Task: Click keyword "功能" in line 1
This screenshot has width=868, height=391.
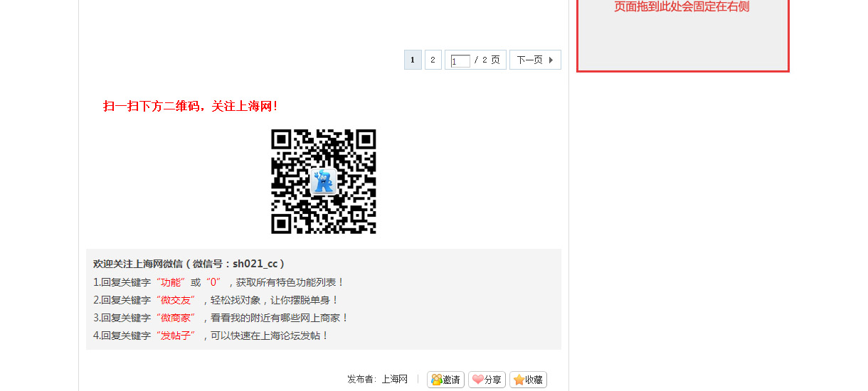Action: click(171, 282)
